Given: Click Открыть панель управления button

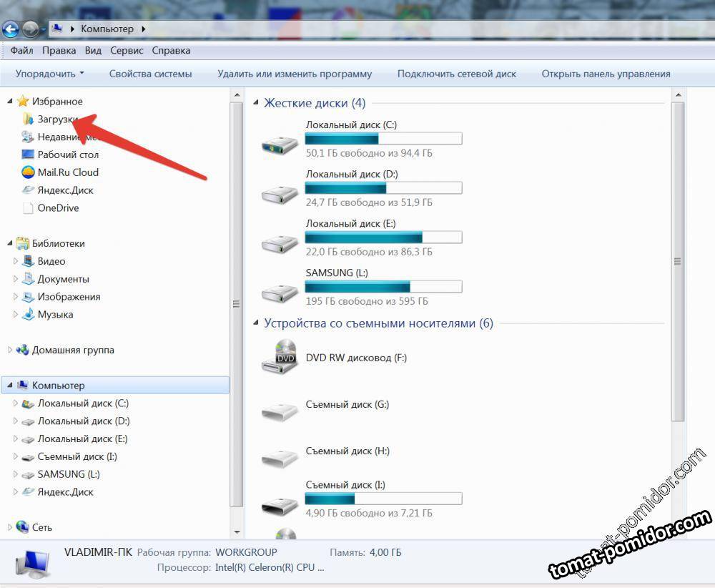Looking at the screenshot, I should [x=606, y=74].
